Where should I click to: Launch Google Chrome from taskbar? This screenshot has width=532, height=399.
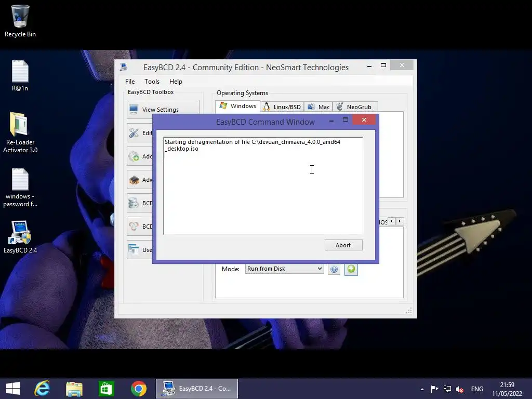pyautogui.click(x=138, y=389)
